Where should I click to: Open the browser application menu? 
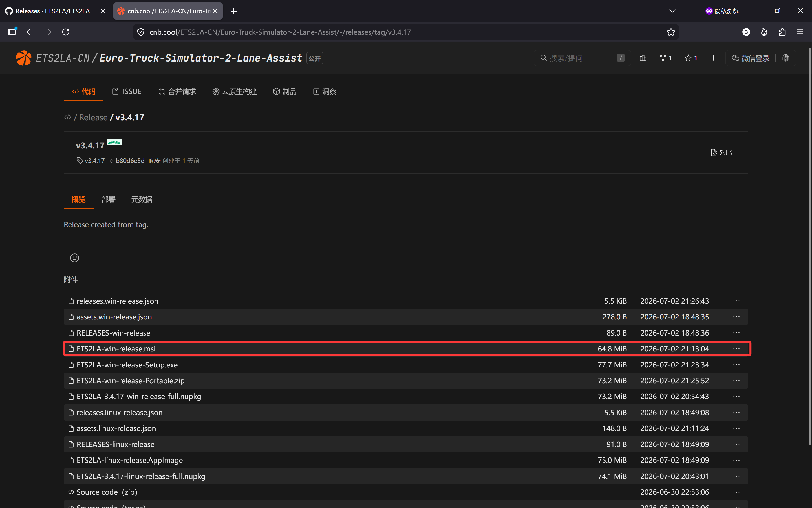click(800, 32)
